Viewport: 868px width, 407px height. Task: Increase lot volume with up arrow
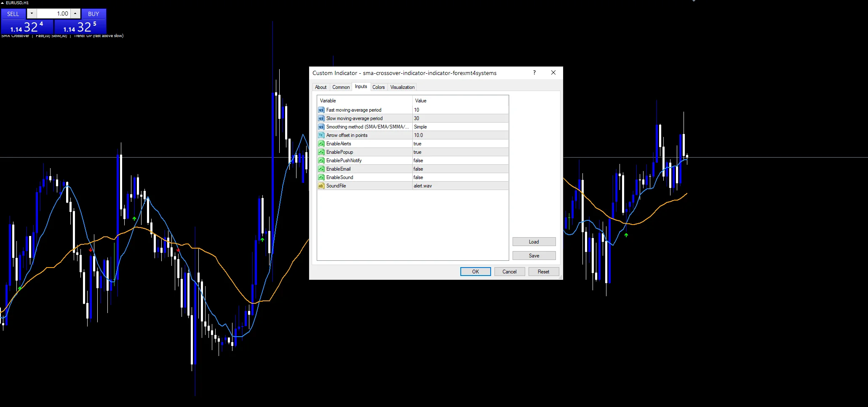[75, 13]
